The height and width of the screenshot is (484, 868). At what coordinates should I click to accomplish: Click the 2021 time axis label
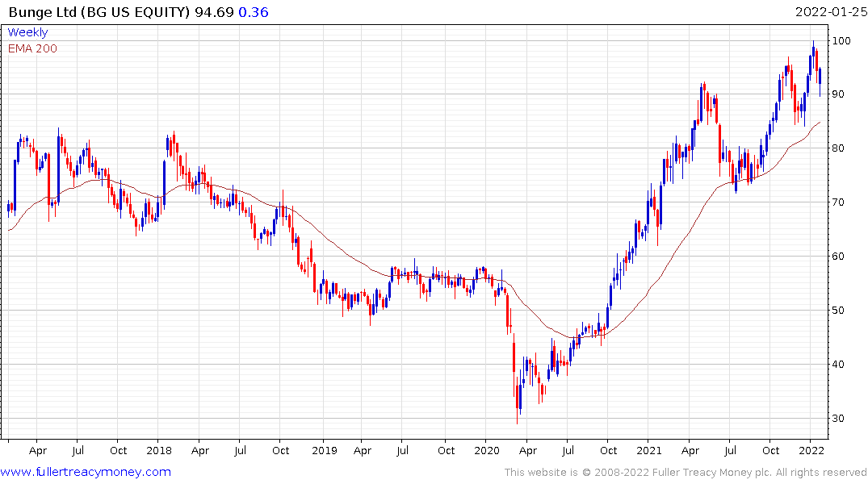click(x=649, y=451)
